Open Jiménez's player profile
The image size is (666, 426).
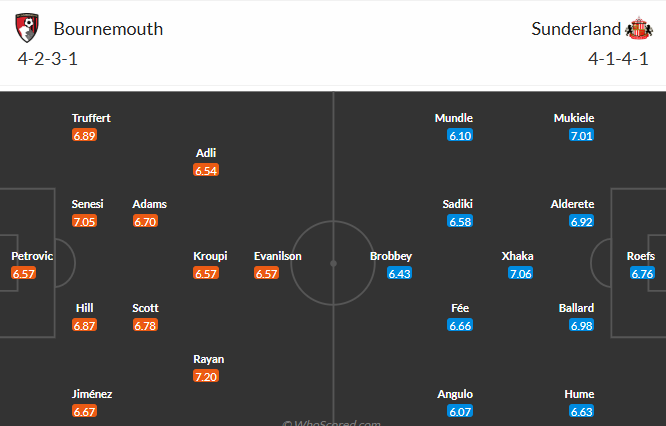92,394
